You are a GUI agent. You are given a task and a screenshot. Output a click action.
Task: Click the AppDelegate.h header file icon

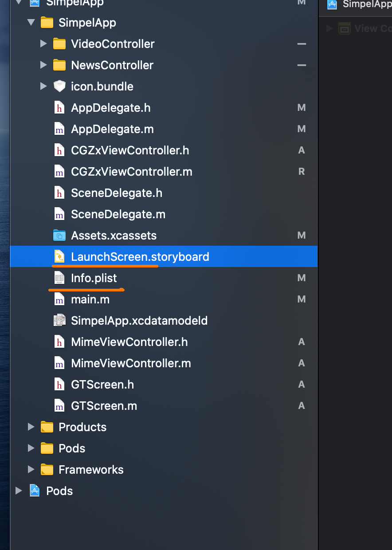[59, 108]
